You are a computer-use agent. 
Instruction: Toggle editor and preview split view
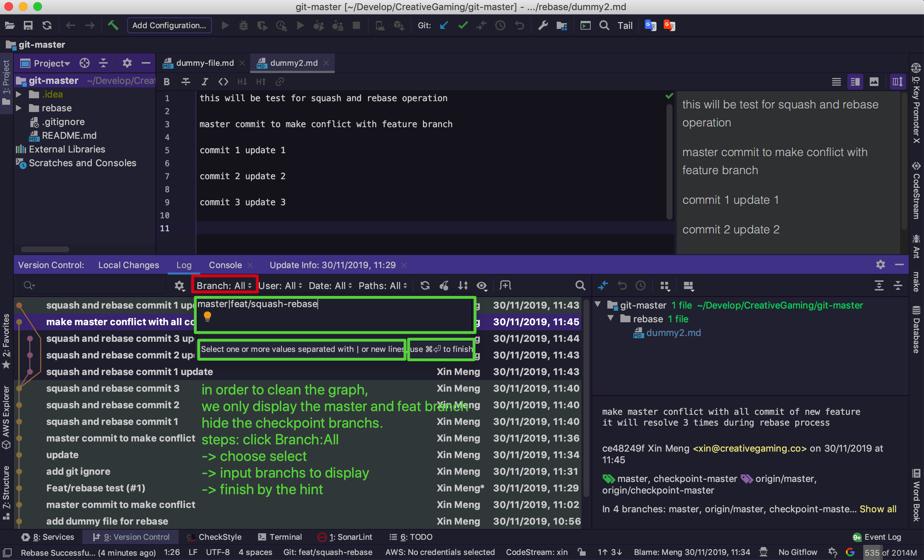855,82
